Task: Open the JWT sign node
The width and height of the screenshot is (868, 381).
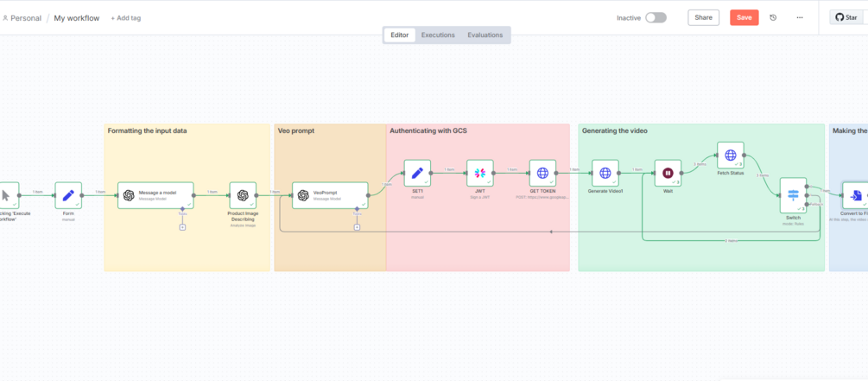Action: [480, 174]
